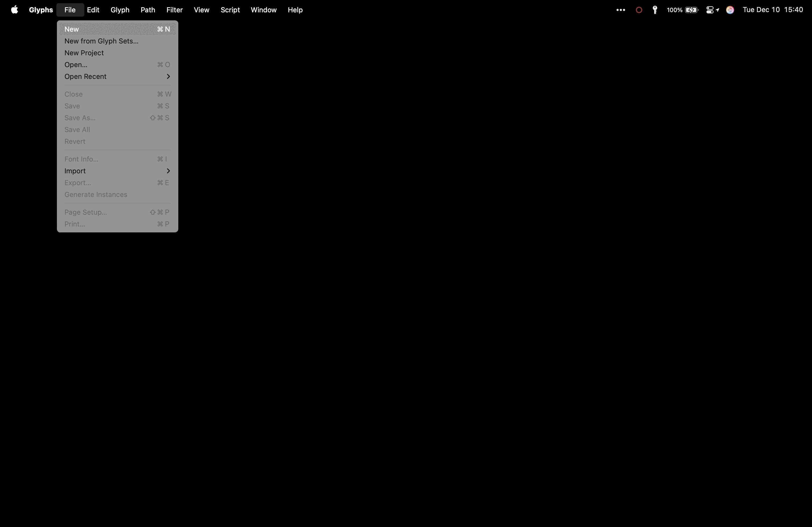This screenshot has height=527, width=812.
Task: Expand the Import submenu
Action: pyautogui.click(x=117, y=171)
